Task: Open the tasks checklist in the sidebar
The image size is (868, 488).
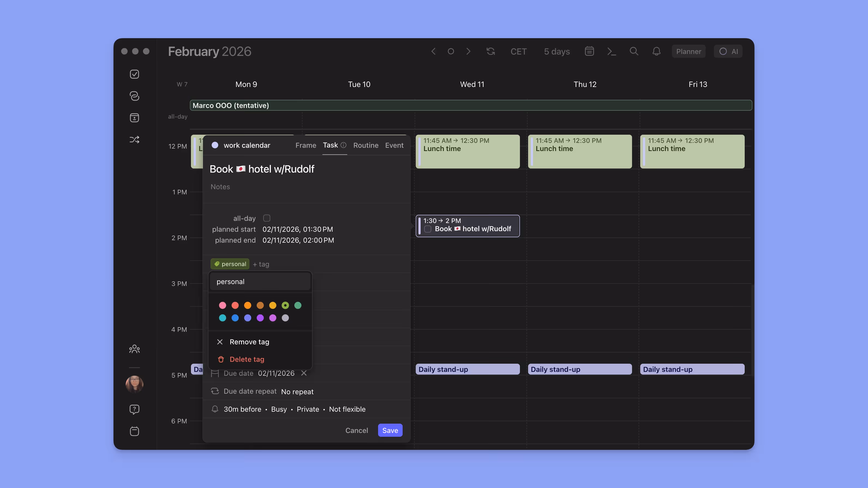Action: click(134, 74)
